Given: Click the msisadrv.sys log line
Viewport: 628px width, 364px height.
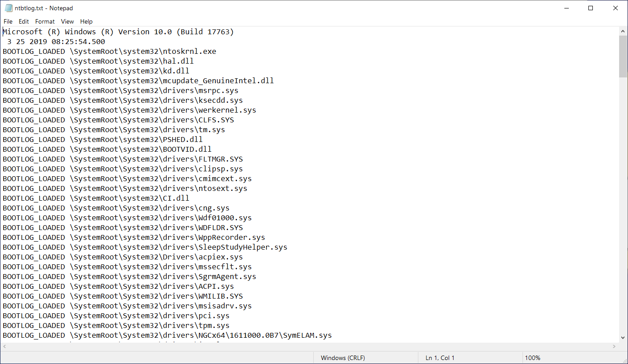Looking at the screenshot, I should (x=127, y=306).
